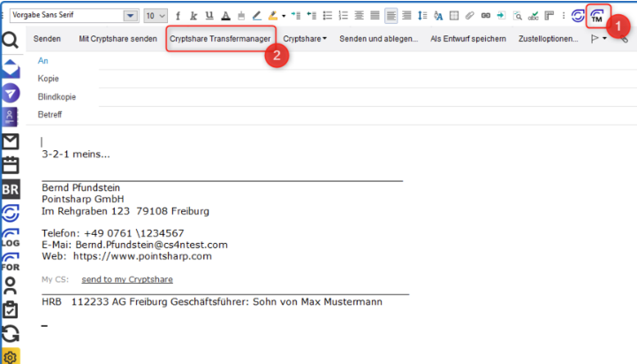Viewport: 637px width, 364px height.
Task: Decrease paragraph indent
Action: (x=312, y=16)
